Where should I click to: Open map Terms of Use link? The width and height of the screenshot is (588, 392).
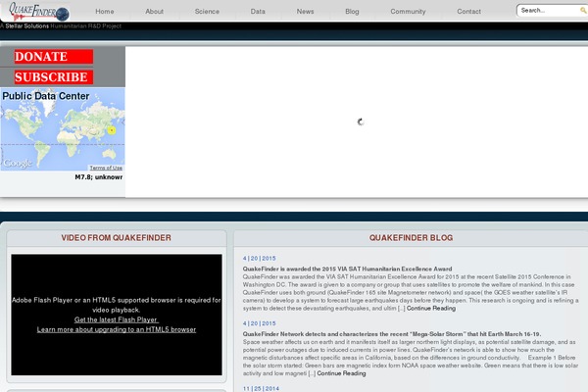[x=106, y=168]
